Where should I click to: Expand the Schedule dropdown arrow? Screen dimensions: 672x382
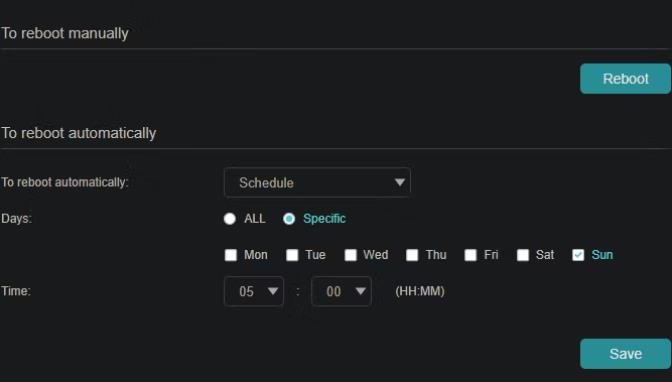[399, 182]
